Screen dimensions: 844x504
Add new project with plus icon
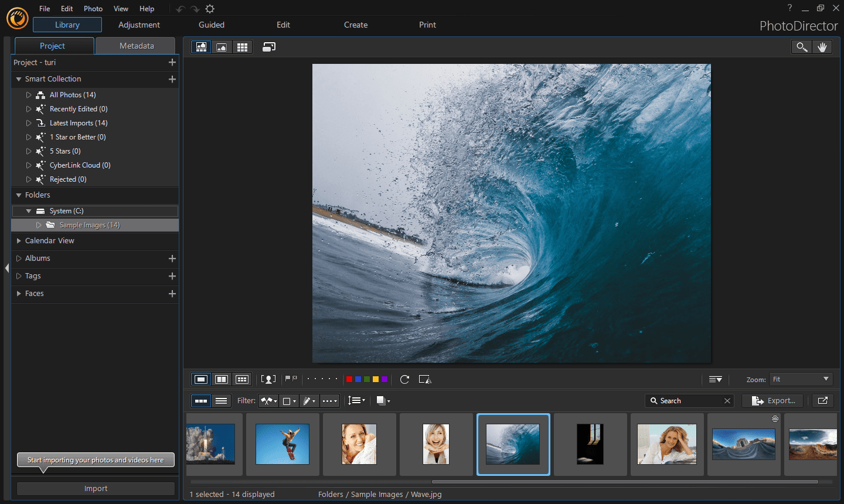172,62
